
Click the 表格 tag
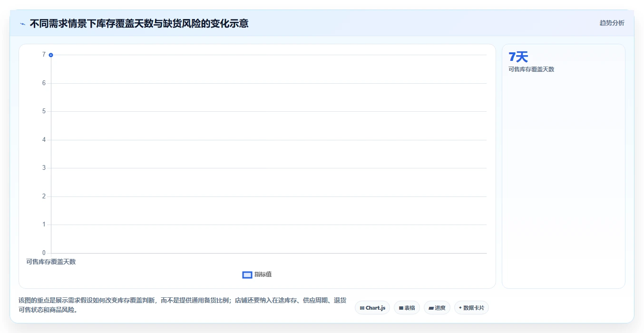click(407, 308)
